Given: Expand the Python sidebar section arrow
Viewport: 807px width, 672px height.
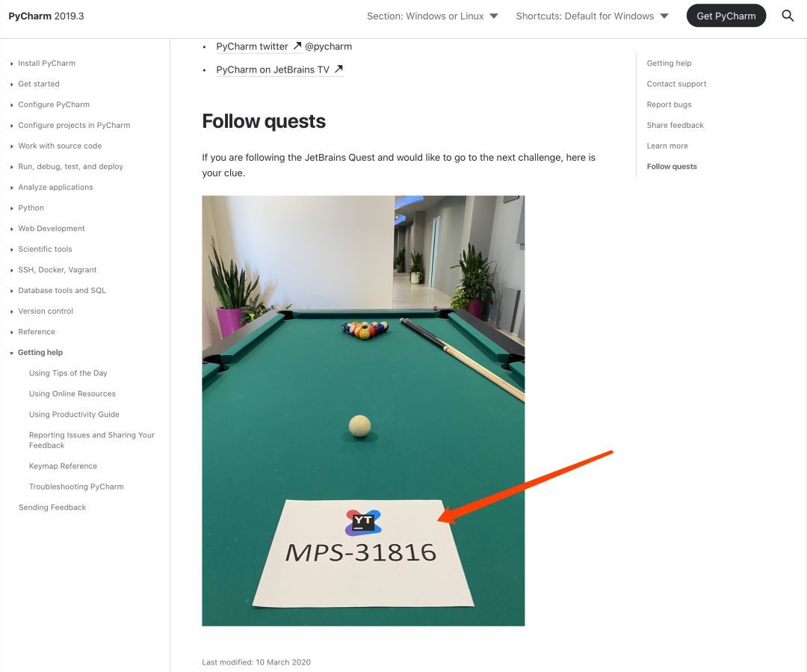Looking at the screenshot, I should 11,208.
